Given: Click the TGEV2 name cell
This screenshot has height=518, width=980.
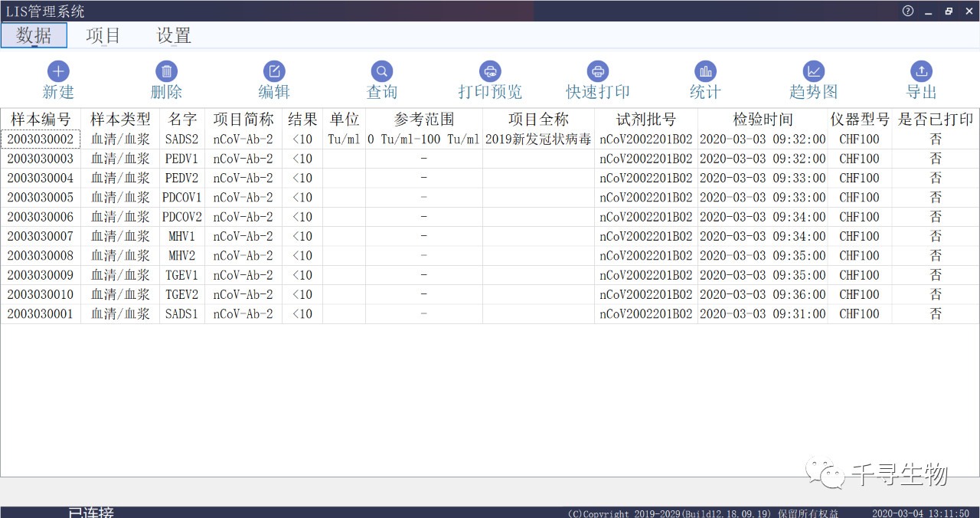Looking at the screenshot, I should point(182,294).
